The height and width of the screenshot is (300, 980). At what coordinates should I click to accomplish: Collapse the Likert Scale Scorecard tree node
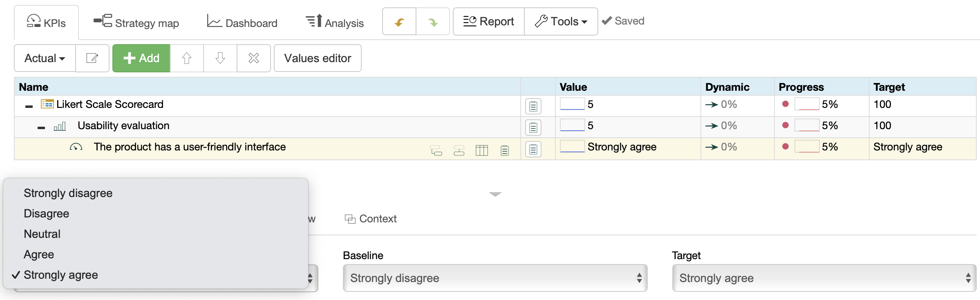[29, 106]
